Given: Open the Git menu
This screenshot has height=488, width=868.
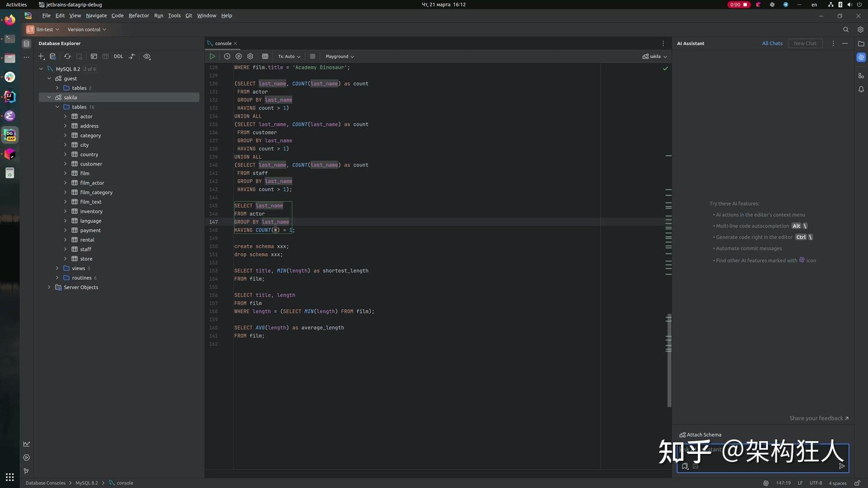Looking at the screenshot, I should click(189, 16).
